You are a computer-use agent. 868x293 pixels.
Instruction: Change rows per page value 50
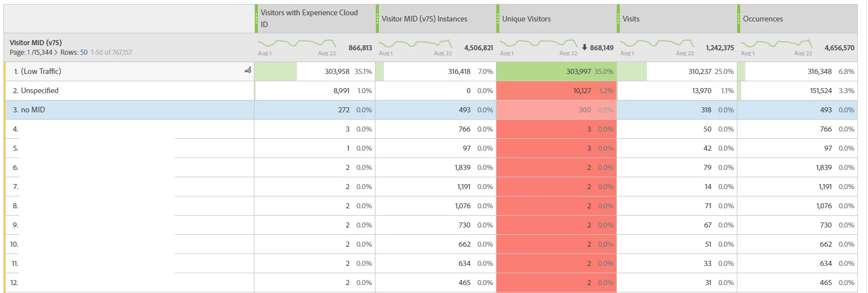pos(84,53)
